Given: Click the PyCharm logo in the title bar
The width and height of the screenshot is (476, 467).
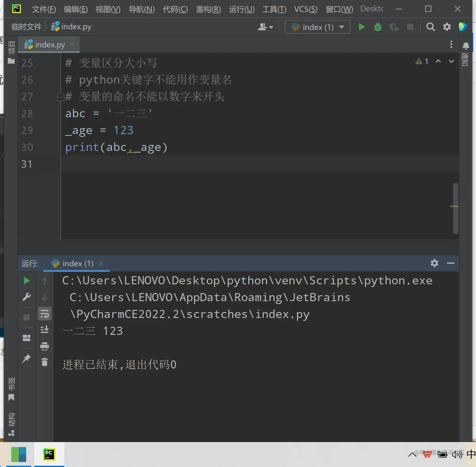Looking at the screenshot, I should [16, 8].
